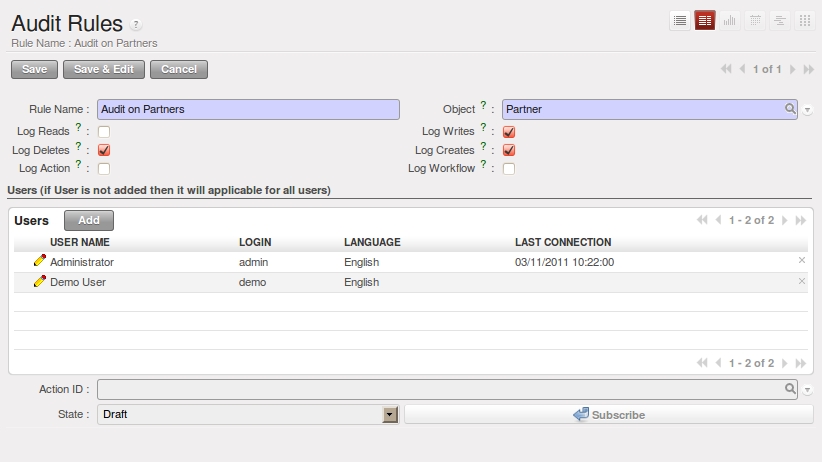
Task: Sort by LAST CONNECTION column header
Action: coord(563,242)
